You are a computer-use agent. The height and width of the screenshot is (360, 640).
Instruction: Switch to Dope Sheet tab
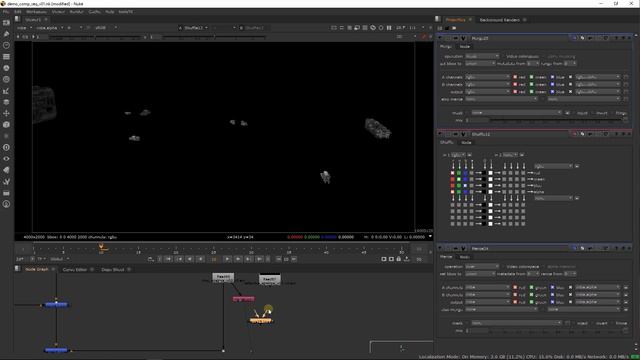pyautogui.click(x=113, y=269)
